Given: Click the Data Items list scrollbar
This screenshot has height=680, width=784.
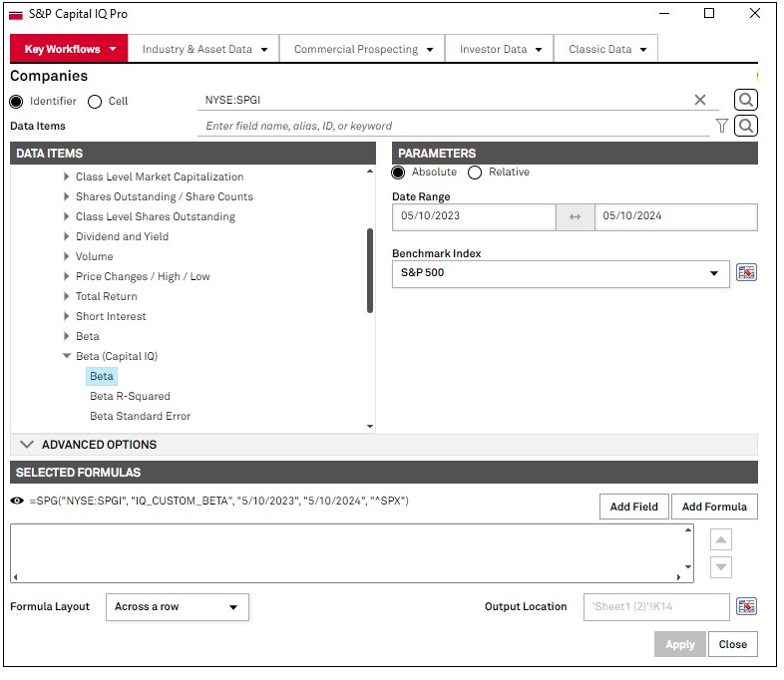Looking at the screenshot, I should (370, 269).
